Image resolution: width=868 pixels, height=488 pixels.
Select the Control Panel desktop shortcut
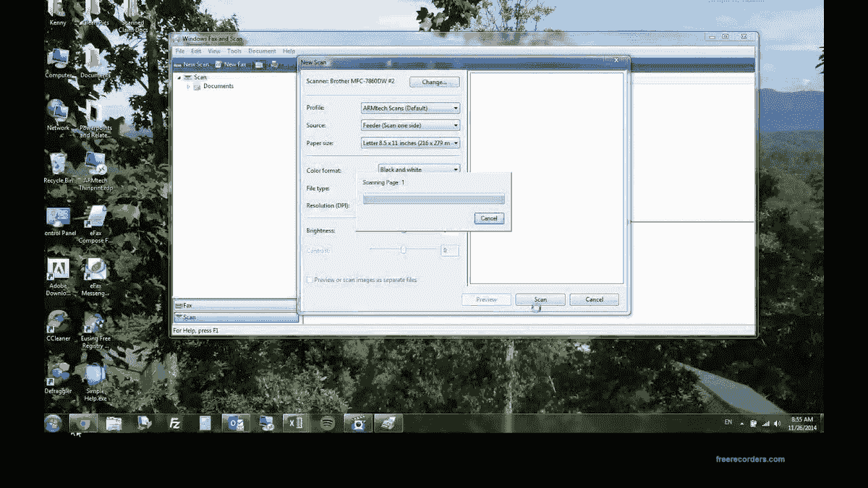point(59,222)
